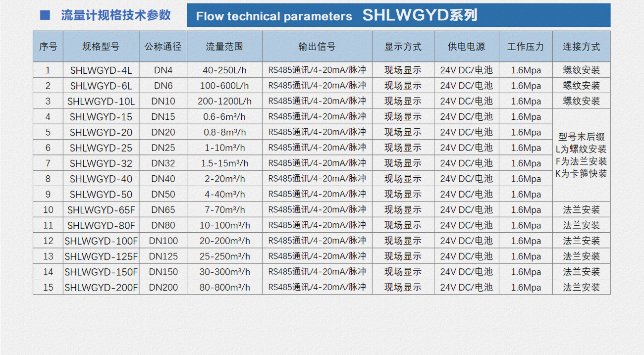Viewport: 644px width, 355px height.
Task: Select the SHLWGYD-100F model cell
Action: [x=101, y=241]
